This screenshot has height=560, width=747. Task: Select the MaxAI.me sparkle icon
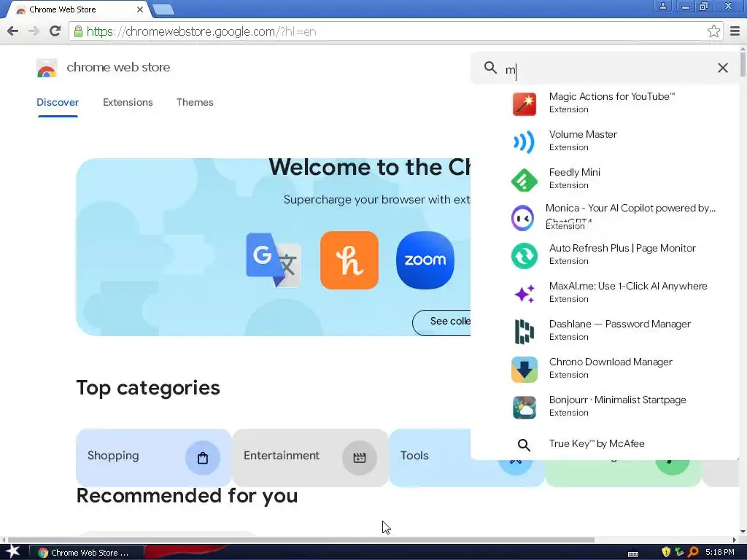click(524, 293)
